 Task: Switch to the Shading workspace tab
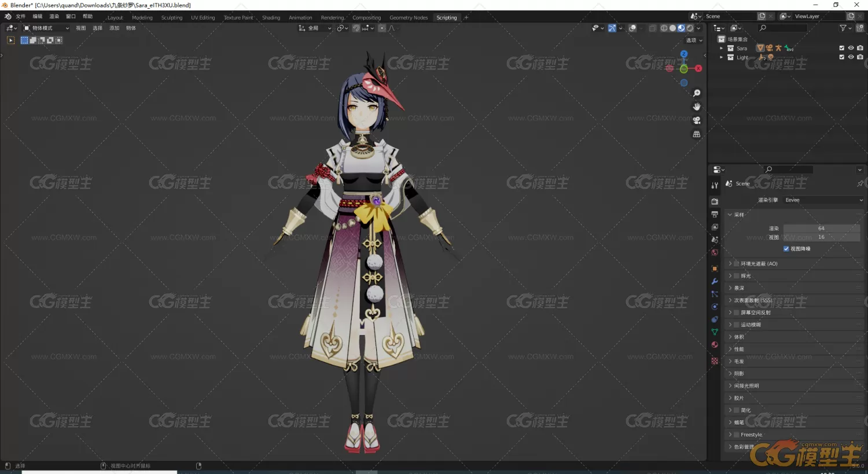pos(271,18)
